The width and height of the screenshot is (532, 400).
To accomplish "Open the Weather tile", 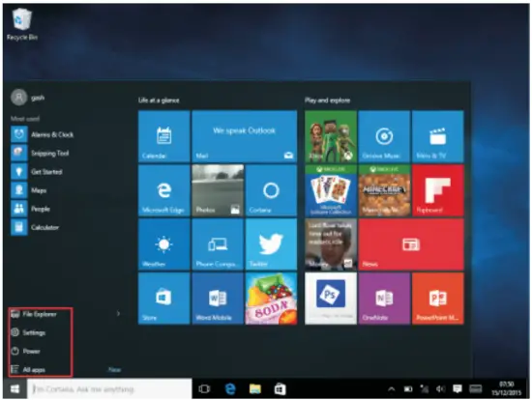I will coord(163,244).
